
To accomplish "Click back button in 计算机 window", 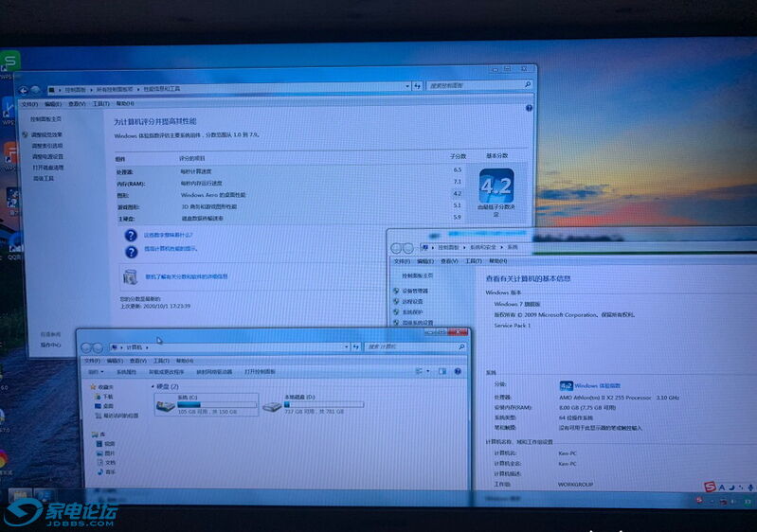I will [86, 347].
